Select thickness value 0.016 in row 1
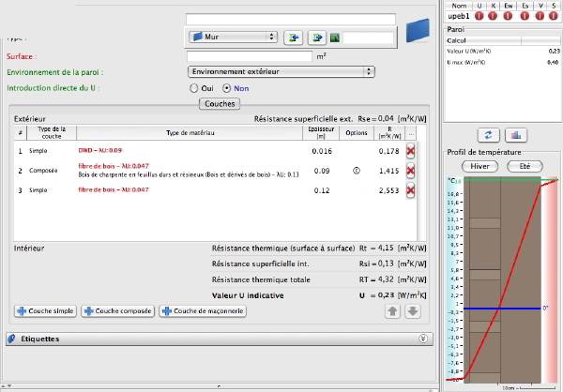563x392 pixels. coord(322,151)
